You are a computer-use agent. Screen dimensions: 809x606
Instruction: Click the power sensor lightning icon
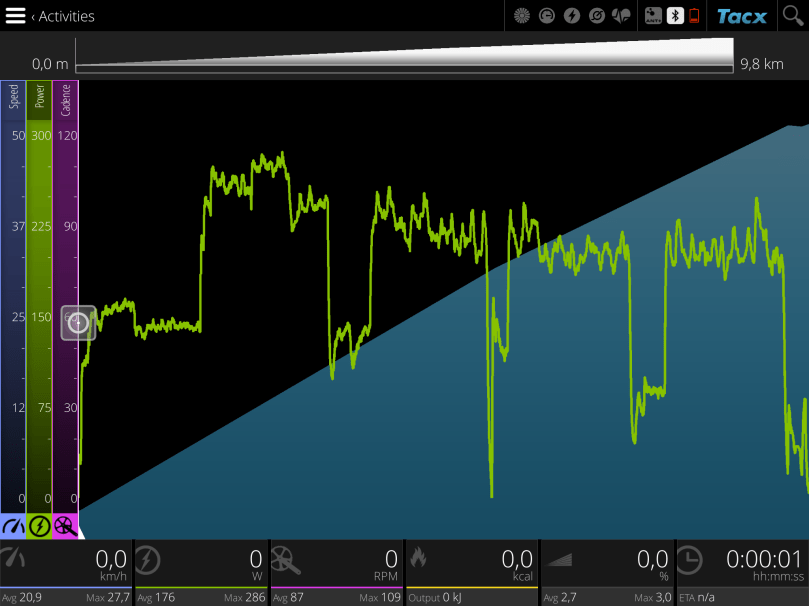point(571,16)
